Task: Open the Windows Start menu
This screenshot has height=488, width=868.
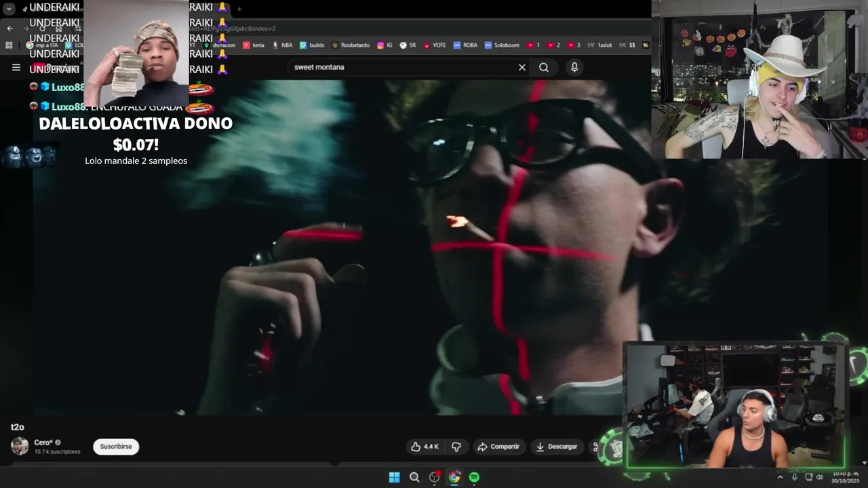Action: [394, 477]
